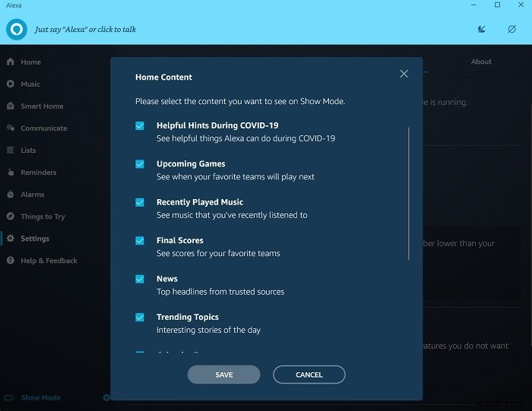
Task: Click the Reminders icon in sidebar
Action: (x=11, y=172)
